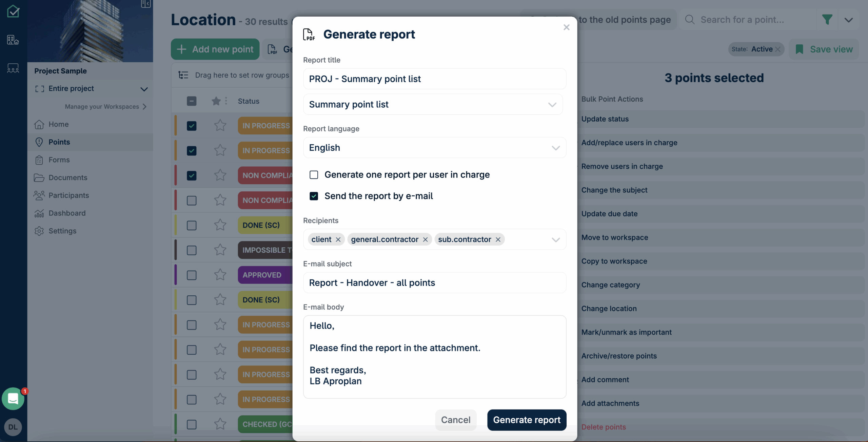
Task: Enable one report per user in charge
Action: coord(314,175)
